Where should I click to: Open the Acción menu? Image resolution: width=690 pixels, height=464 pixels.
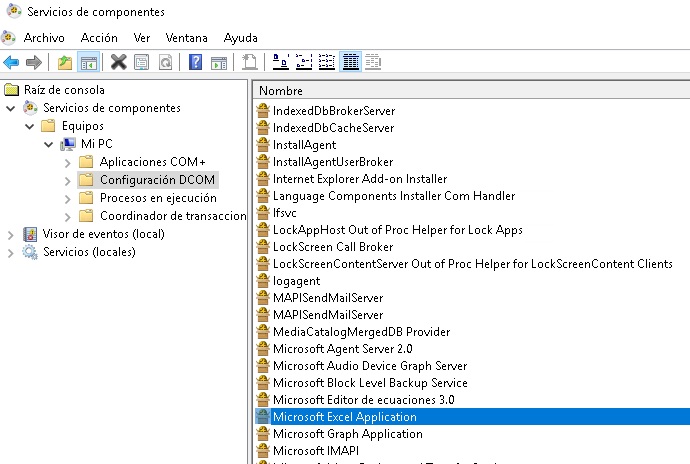(99, 37)
